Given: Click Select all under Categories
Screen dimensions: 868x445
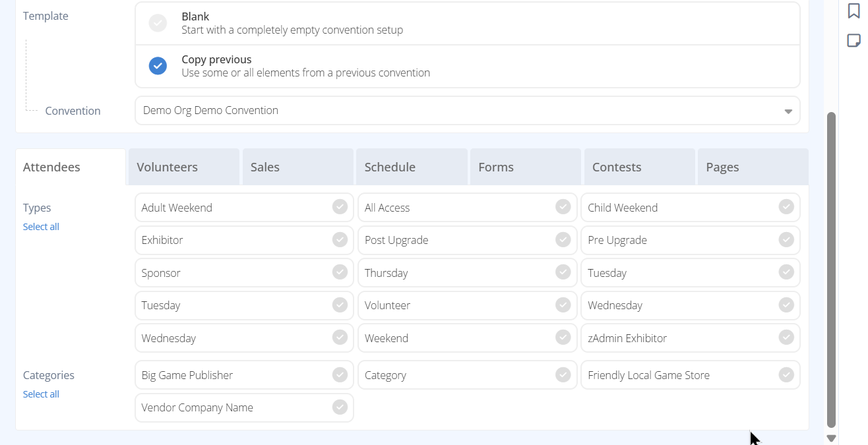Looking at the screenshot, I should [x=41, y=394].
